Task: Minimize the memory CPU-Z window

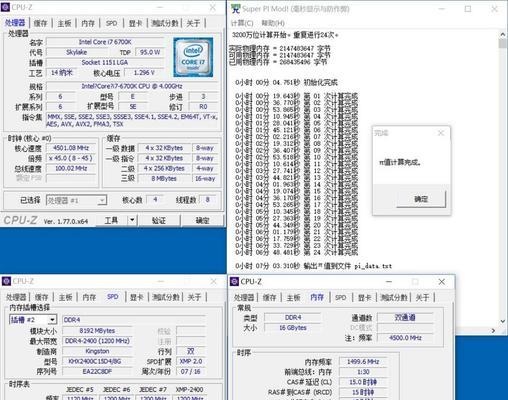Action: coord(389,282)
